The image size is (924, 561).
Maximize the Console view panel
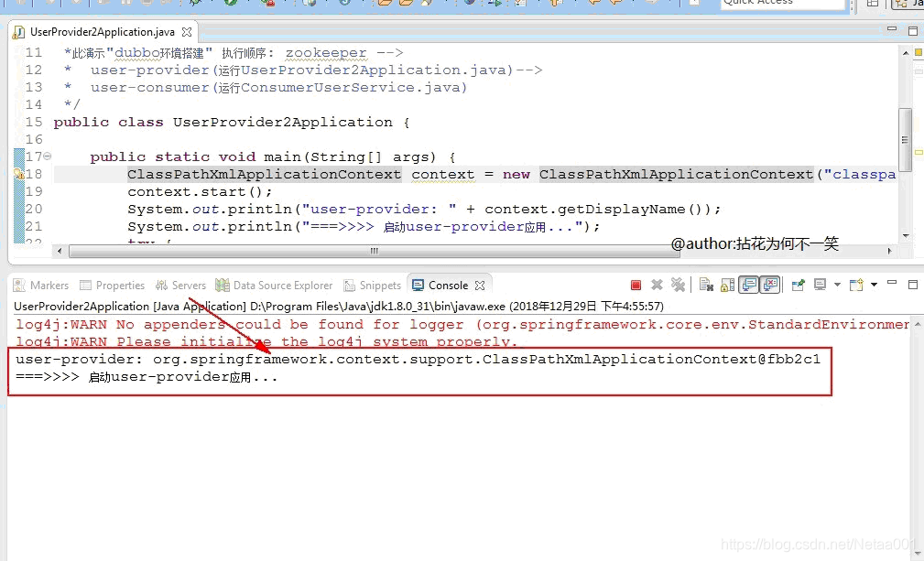(x=913, y=285)
